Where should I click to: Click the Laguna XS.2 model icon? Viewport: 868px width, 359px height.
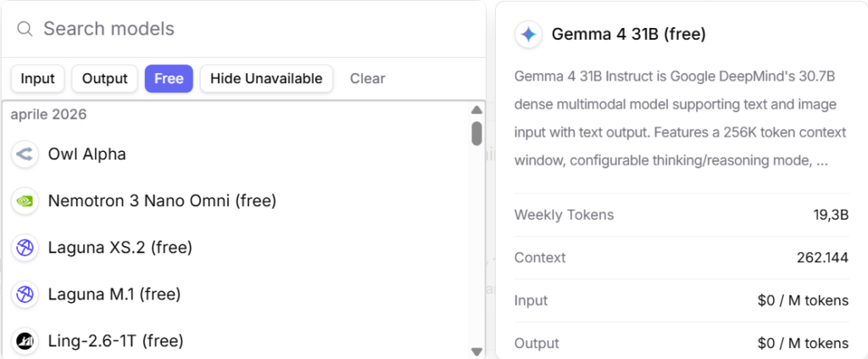[x=25, y=248]
